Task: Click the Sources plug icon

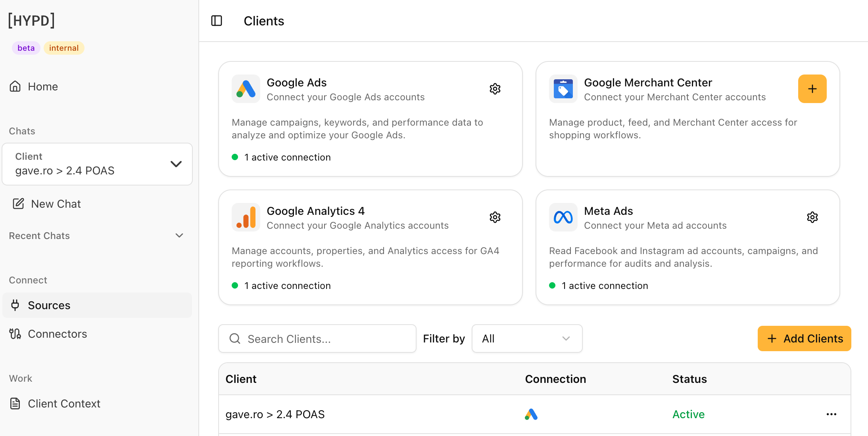Action: tap(15, 305)
